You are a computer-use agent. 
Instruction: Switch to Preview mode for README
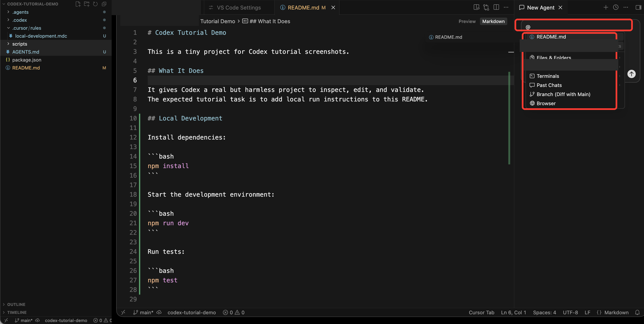(467, 21)
